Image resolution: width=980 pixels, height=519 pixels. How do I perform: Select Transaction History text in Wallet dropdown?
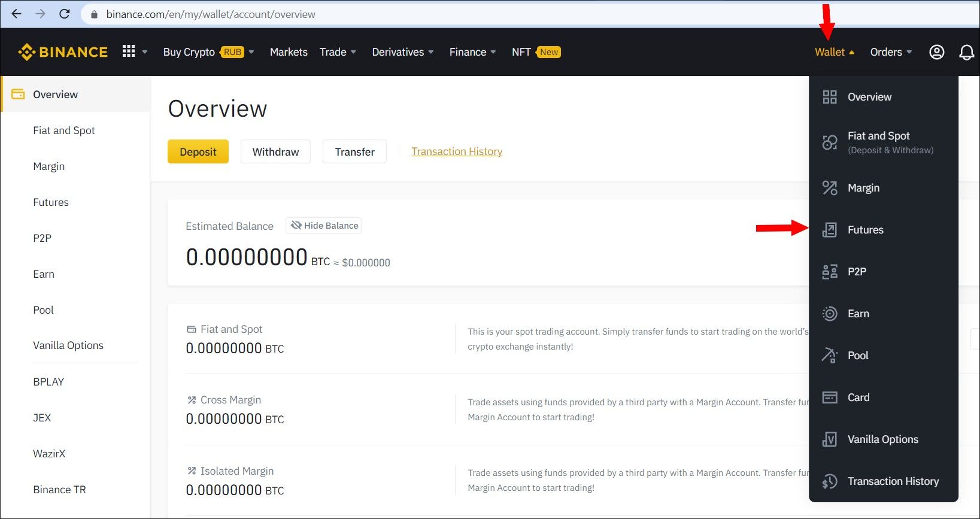[893, 481]
